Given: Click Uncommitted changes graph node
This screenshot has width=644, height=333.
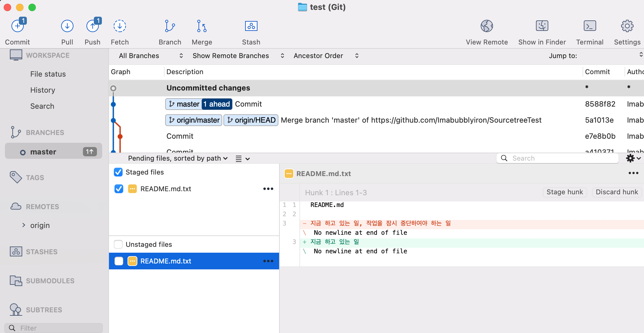Looking at the screenshot, I should (x=113, y=88).
